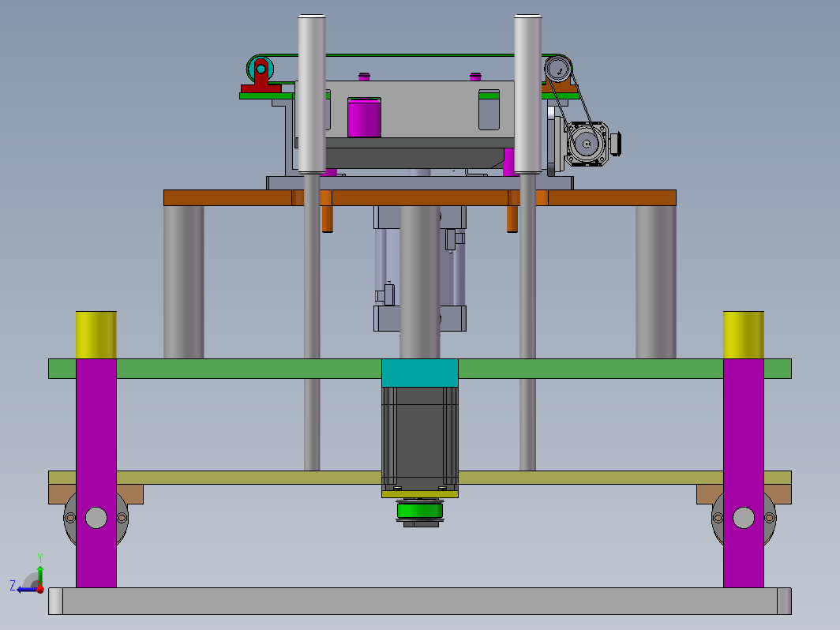This screenshot has width=840, height=630.
Task: Select the left orange peg under the table
Action: [328, 219]
